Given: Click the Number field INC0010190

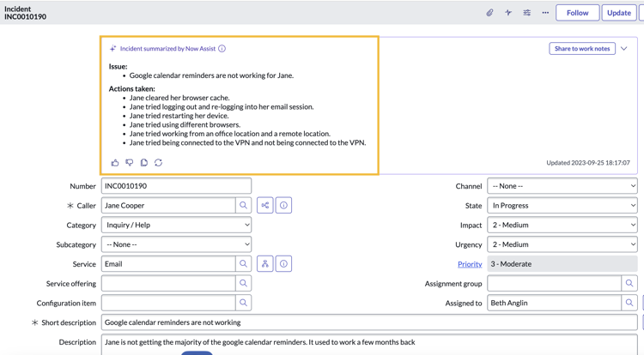Looking at the screenshot, I should pos(176,186).
